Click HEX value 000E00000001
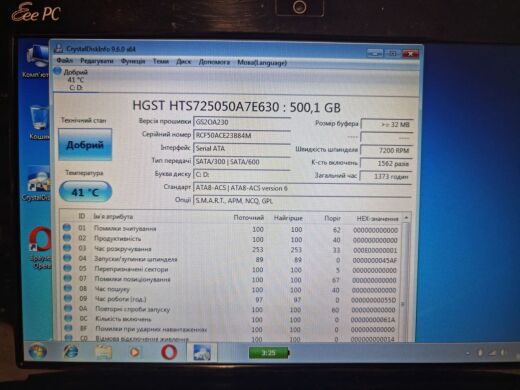 pos(375,250)
